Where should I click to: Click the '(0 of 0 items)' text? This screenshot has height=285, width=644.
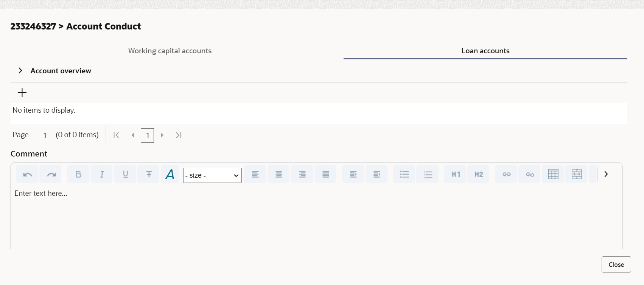(x=77, y=135)
